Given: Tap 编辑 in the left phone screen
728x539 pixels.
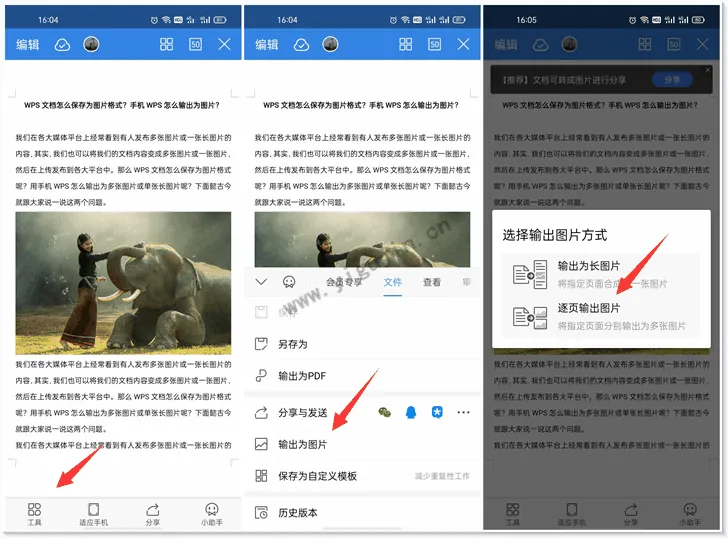Looking at the screenshot, I should point(28,45).
